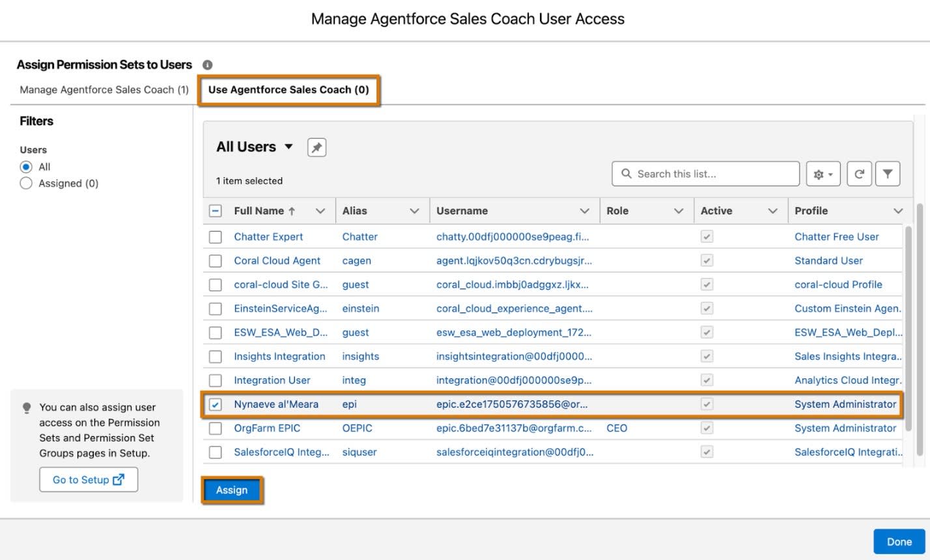Check the Integration User row checkbox
Screen dimensions: 930x560
tap(216, 380)
